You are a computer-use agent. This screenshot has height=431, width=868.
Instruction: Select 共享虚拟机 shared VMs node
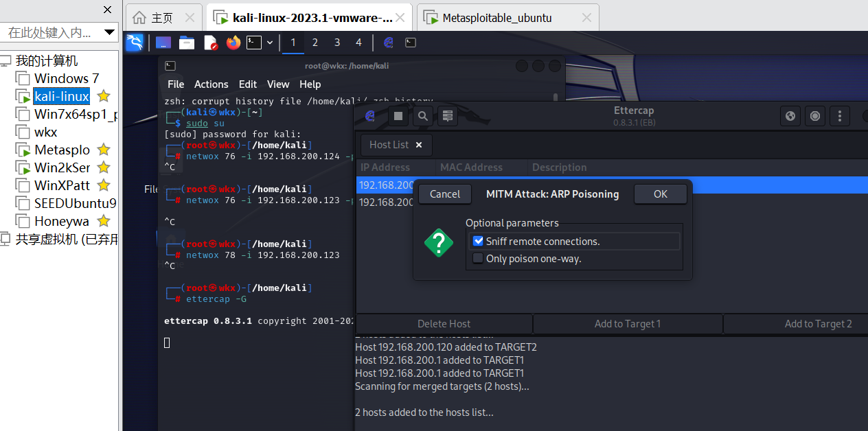pyautogui.click(x=67, y=239)
